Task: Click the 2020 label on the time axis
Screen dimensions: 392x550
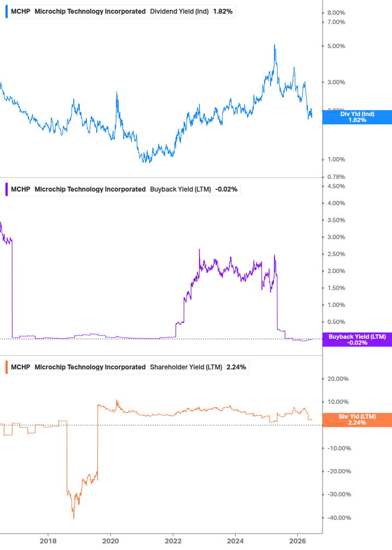Action: point(110,541)
